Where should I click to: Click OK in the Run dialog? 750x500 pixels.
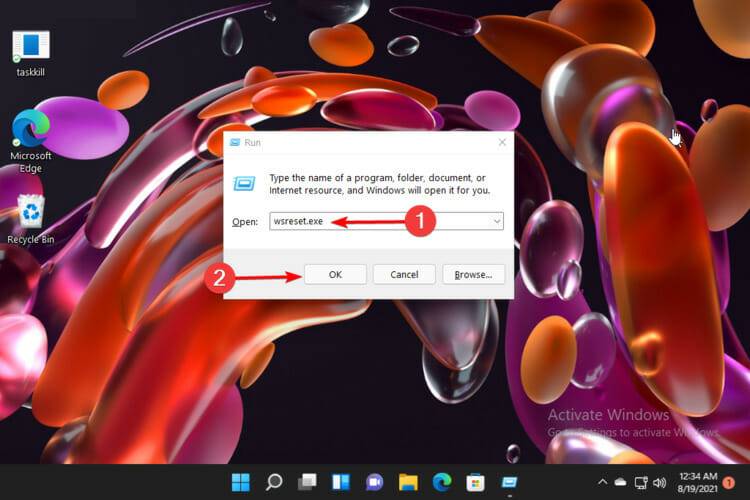coord(335,274)
